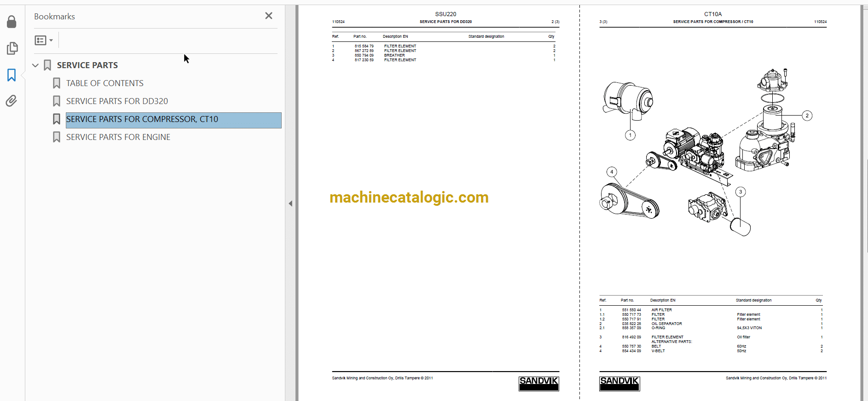Image resolution: width=868 pixels, height=401 pixels.
Task: Toggle the Bookmarks panel icon
Action: tap(12, 75)
